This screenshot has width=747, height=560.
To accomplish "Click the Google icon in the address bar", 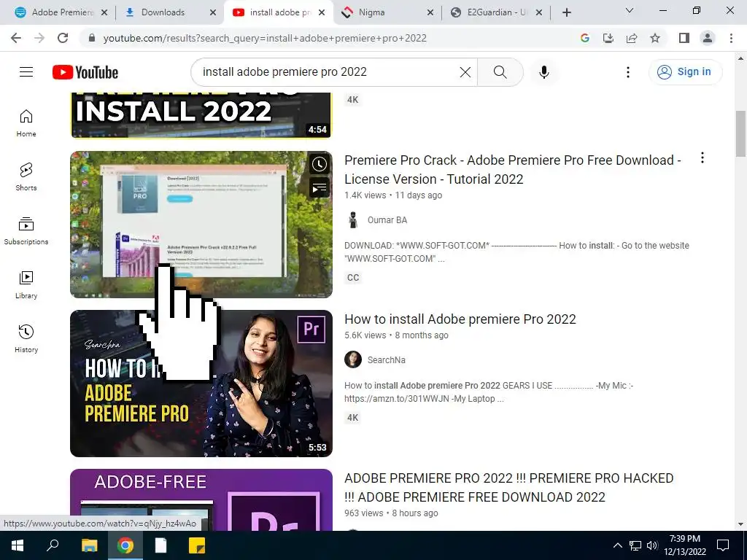I will point(585,38).
